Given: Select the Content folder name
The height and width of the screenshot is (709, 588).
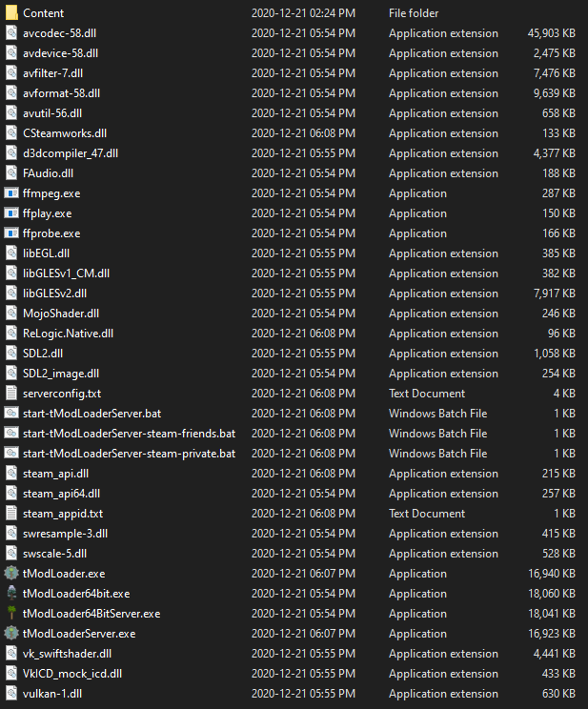Looking at the screenshot, I should [44, 13].
